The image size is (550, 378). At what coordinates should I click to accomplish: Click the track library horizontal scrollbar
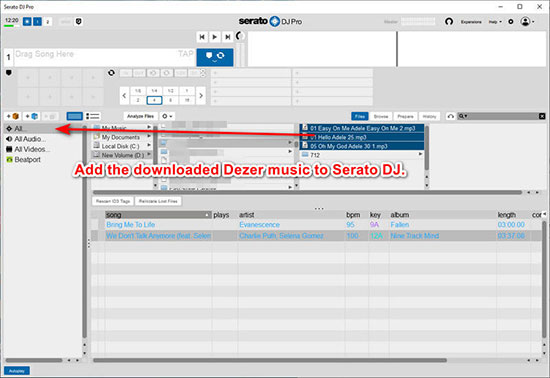point(270,360)
